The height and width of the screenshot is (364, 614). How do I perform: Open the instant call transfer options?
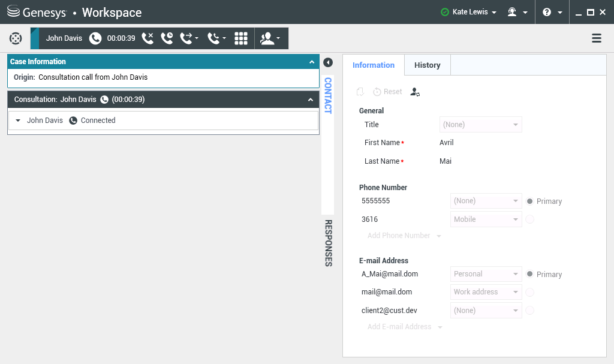click(x=189, y=38)
